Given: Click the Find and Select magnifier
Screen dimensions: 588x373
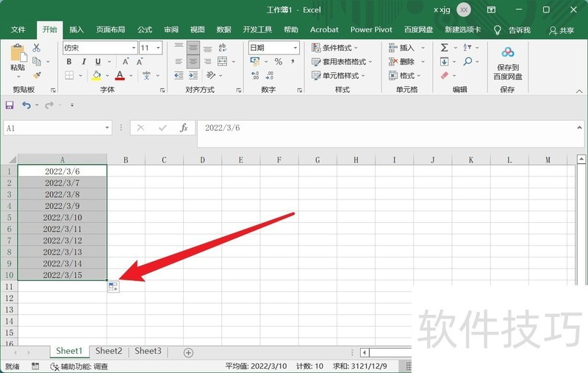Looking at the screenshot, I should (467, 61).
